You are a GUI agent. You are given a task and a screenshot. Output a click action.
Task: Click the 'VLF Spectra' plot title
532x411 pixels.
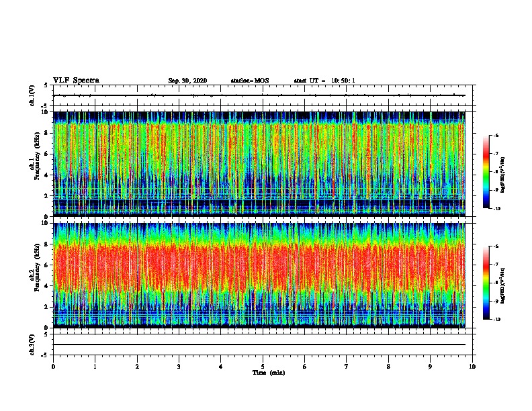tap(76, 81)
